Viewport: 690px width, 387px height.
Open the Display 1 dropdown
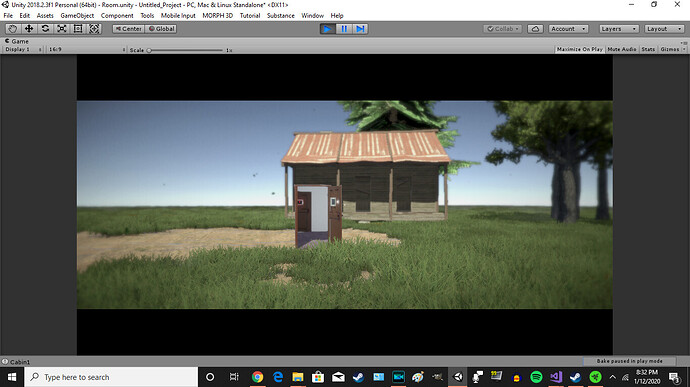click(x=23, y=49)
